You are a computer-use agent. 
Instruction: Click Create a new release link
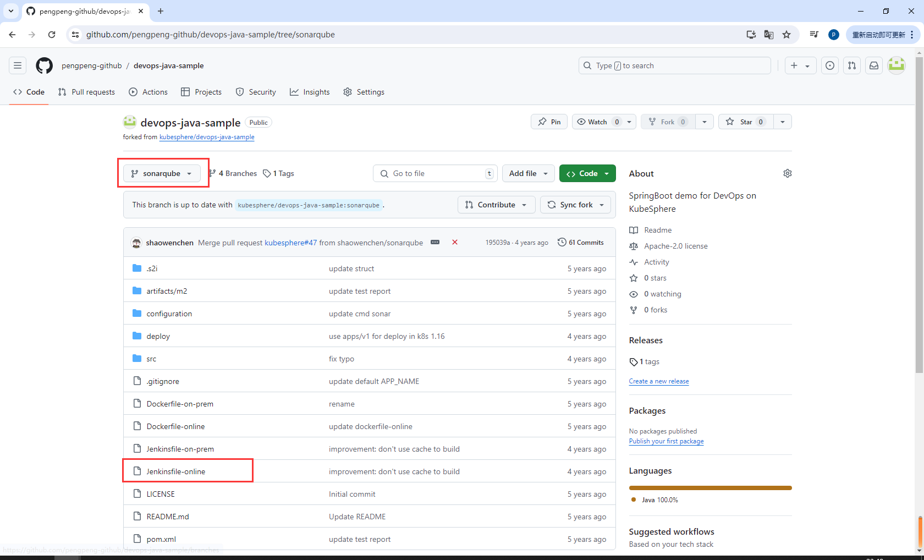click(659, 381)
